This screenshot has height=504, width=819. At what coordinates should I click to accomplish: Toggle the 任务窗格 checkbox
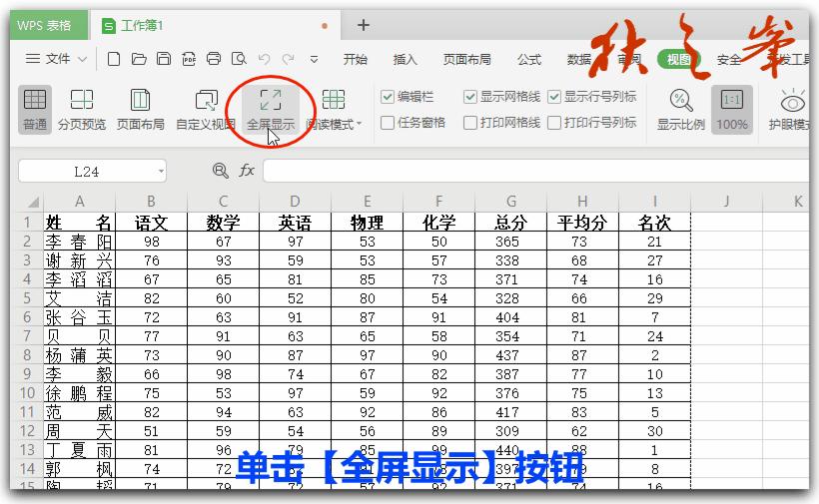(x=388, y=123)
